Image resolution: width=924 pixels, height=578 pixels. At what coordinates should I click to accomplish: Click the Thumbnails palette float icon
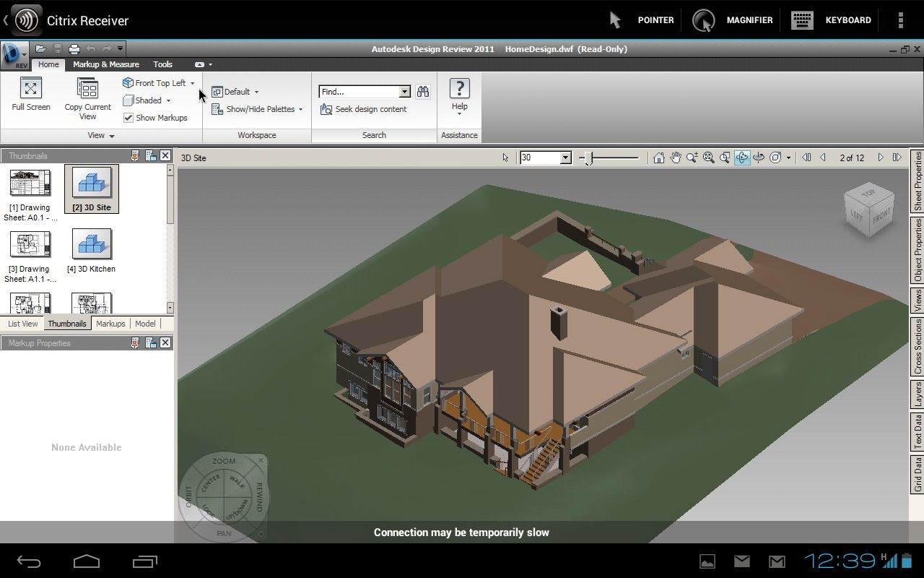151,155
